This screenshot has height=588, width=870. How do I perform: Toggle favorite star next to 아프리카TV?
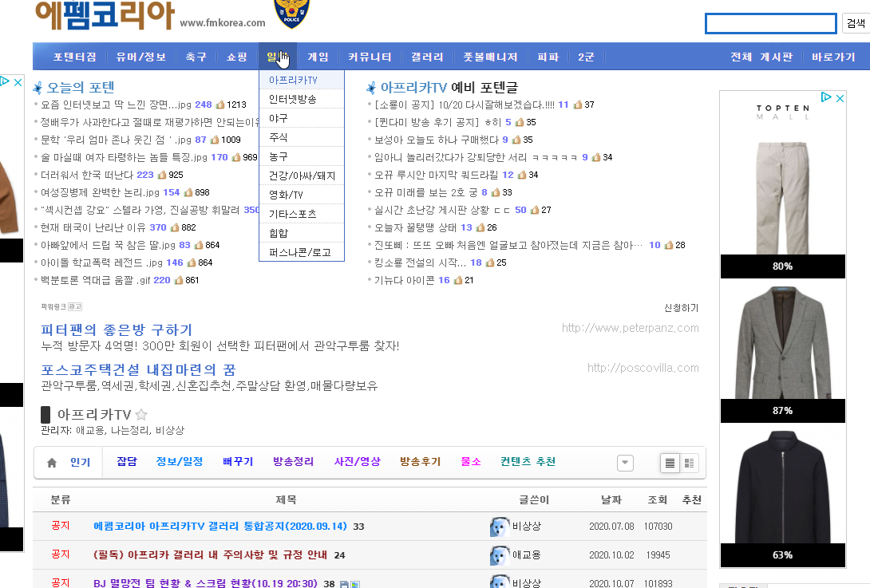click(141, 415)
